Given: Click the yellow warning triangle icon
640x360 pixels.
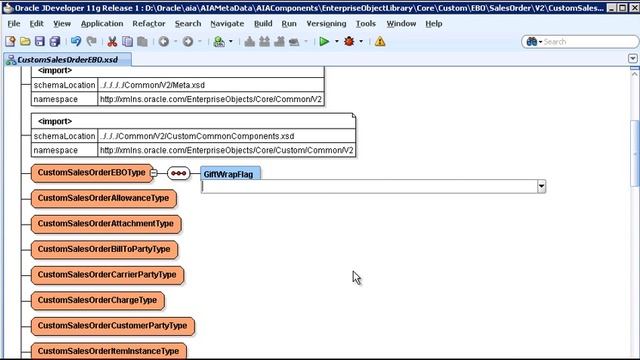Looking at the screenshot, I should tap(380, 41).
